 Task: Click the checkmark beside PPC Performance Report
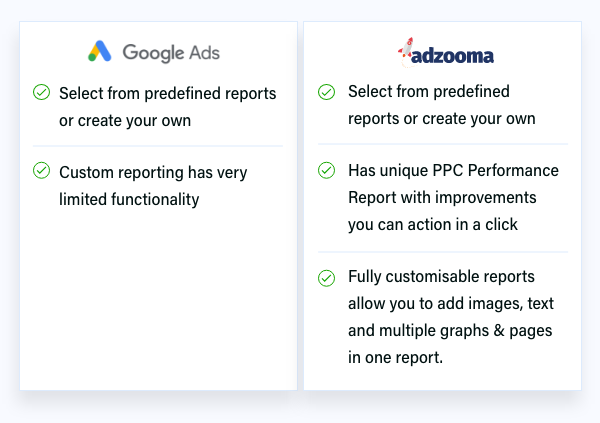326,170
